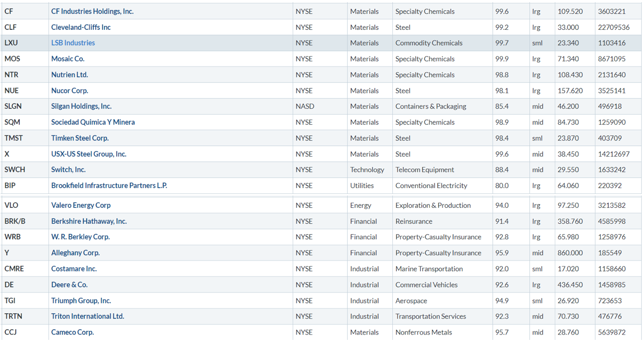Open the Cameco Corp. link
Viewport: 644px width, 342px height.
(x=73, y=332)
